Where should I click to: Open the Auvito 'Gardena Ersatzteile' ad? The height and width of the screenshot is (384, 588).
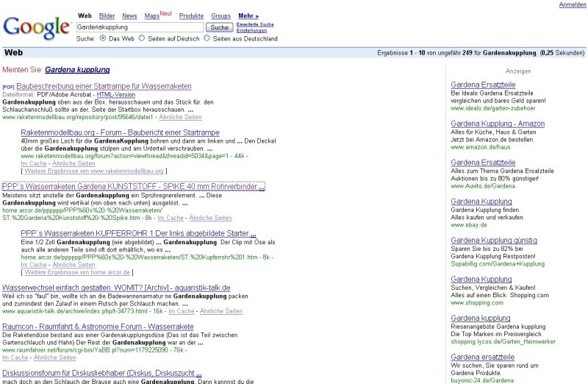pos(483,163)
